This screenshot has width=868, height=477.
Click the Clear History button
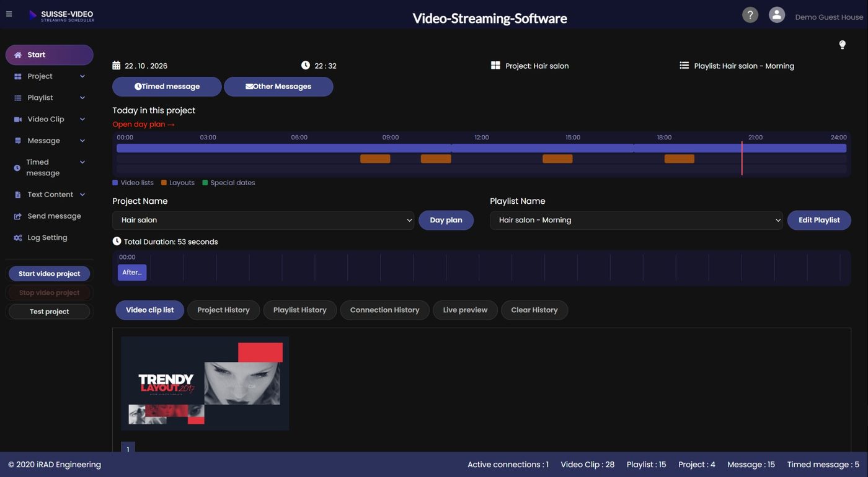click(x=534, y=310)
